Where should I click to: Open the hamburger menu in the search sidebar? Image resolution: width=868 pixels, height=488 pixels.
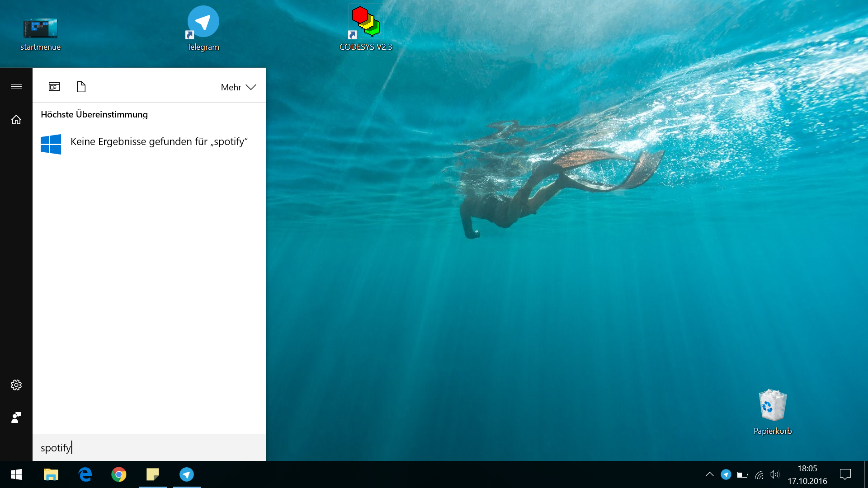coord(16,86)
